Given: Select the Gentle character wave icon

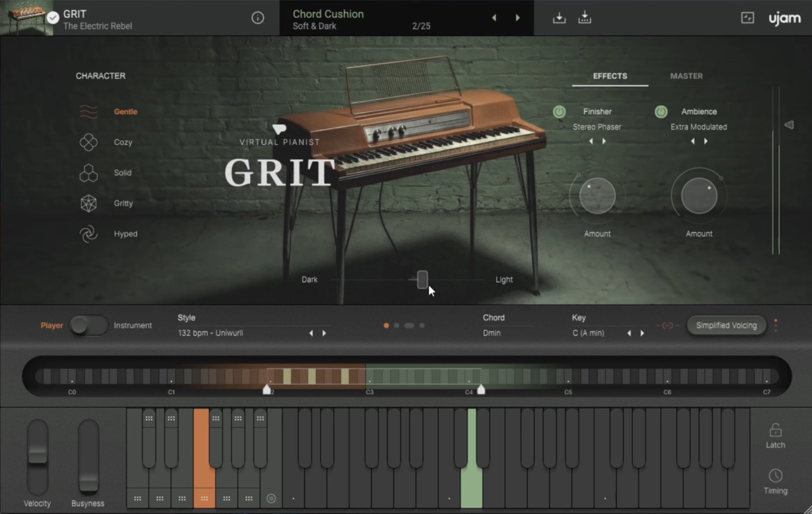Looking at the screenshot, I should click(x=88, y=112).
